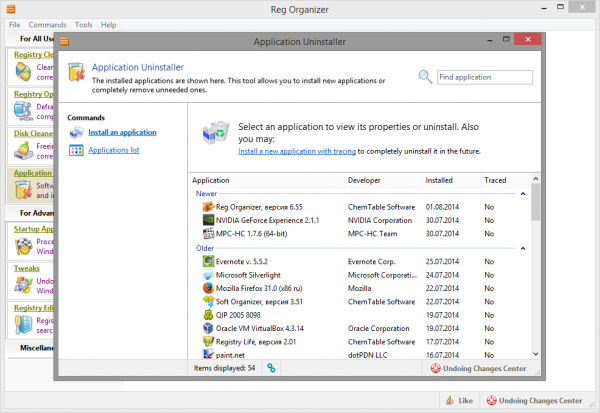
Task: Open the Tools menu
Action: pos(83,25)
